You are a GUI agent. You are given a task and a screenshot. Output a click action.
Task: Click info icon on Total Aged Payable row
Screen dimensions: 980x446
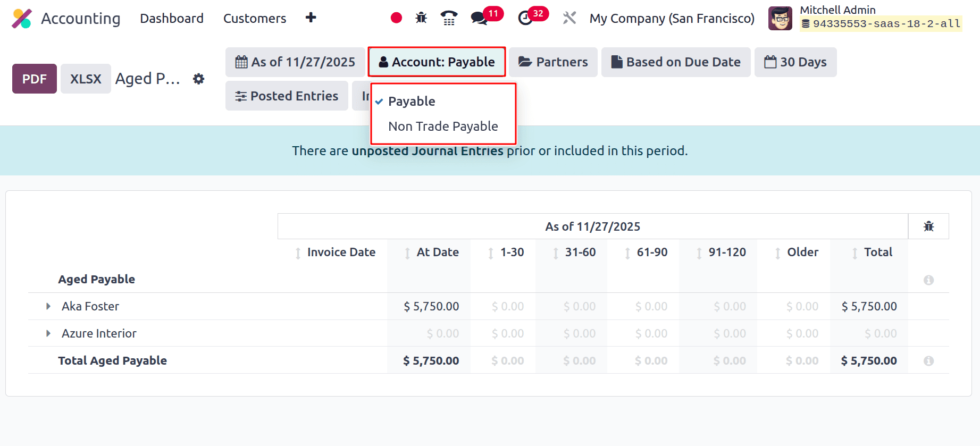[928, 361]
